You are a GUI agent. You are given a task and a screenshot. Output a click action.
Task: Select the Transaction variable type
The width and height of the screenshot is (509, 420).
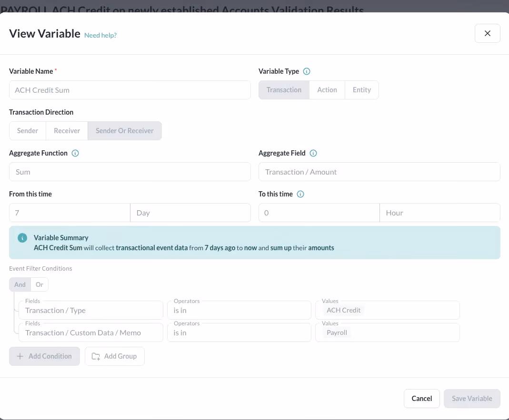pos(284,90)
